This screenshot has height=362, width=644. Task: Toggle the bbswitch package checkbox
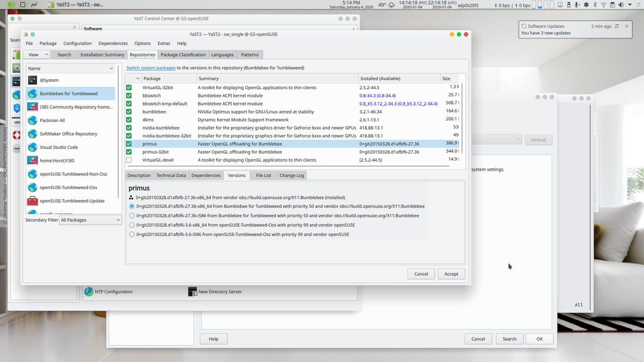(129, 96)
